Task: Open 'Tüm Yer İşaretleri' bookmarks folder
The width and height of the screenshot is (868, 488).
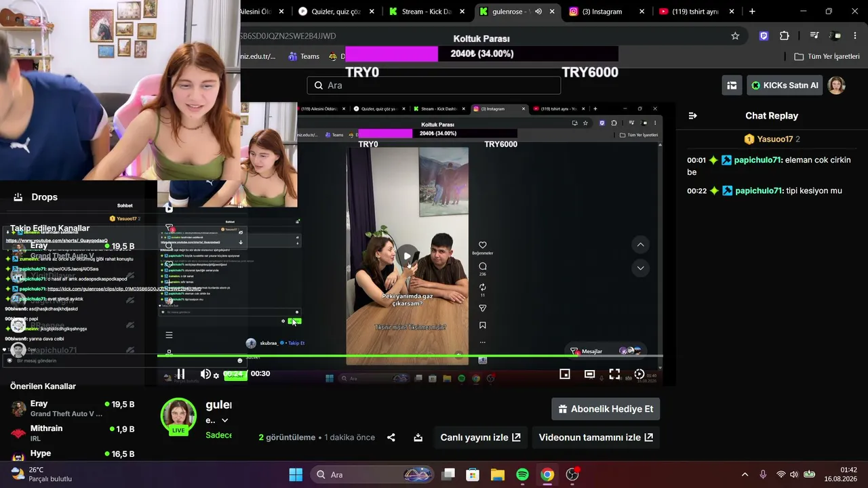Action: coord(827,56)
